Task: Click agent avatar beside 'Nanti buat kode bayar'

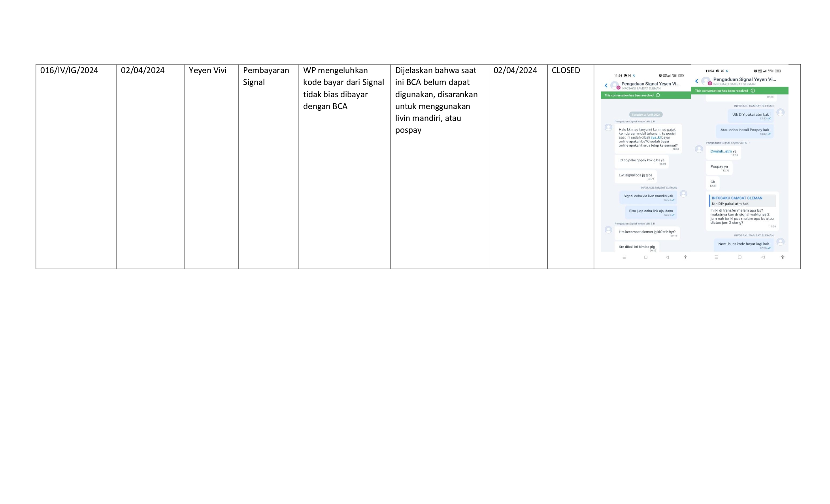Action: [x=780, y=242]
